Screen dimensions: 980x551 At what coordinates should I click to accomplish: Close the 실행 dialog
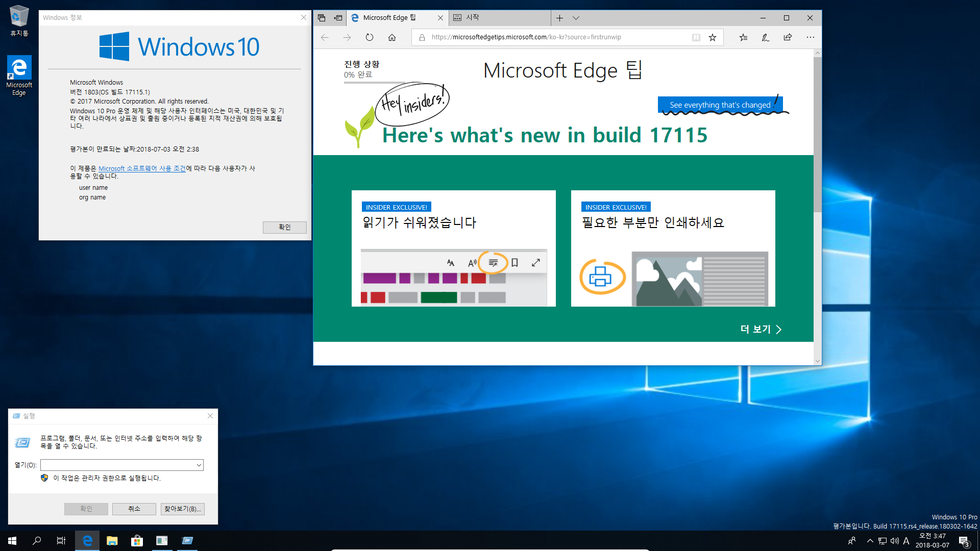[x=210, y=416]
